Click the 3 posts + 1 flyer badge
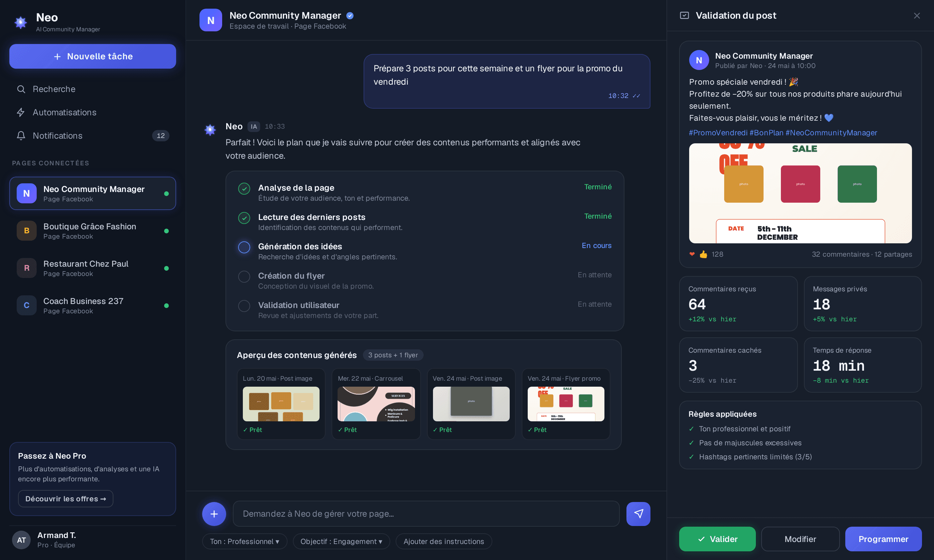Image resolution: width=934 pixels, height=560 pixels. pos(393,355)
